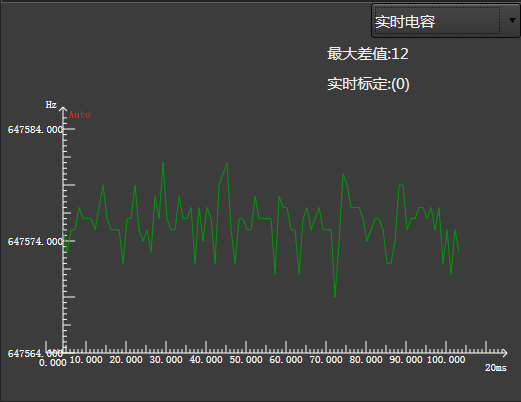Image resolution: width=521 pixels, height=402 pixels.
Task: Open the 实时电容 dropdown arrow
Action: tap(512, 21)
